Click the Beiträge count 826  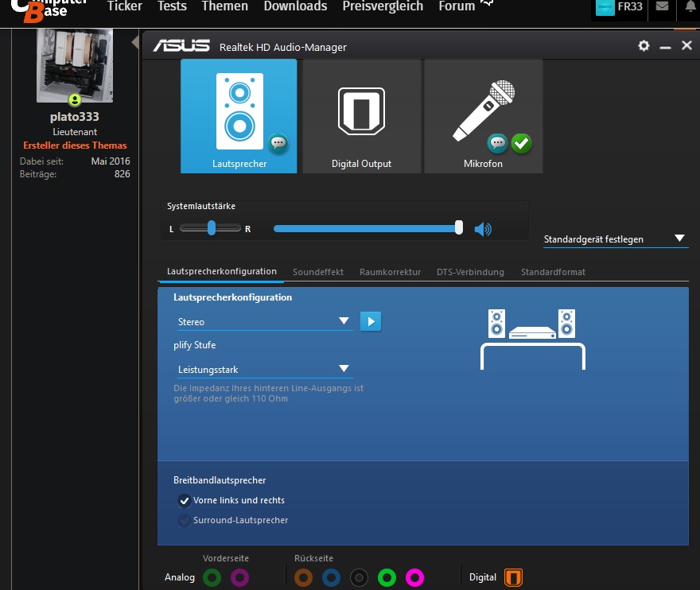pyautogui.click(x=122, y=174)
